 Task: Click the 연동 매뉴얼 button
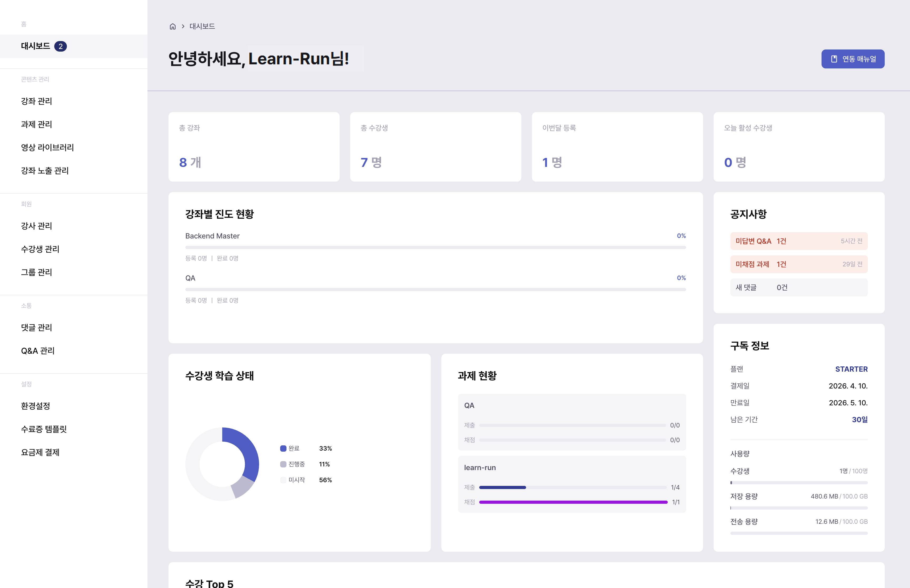(x=853, y=59)
